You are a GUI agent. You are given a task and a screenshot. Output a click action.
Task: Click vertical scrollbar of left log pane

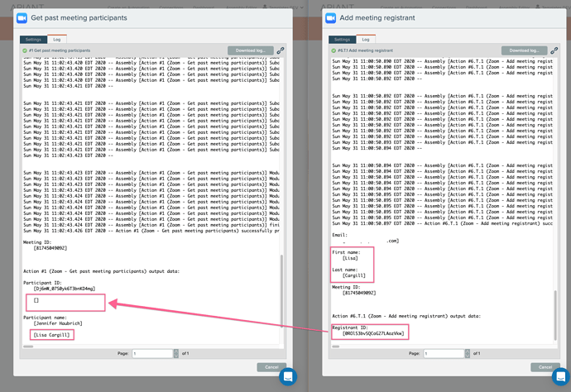pyautogui.click(x=281, y=291)
